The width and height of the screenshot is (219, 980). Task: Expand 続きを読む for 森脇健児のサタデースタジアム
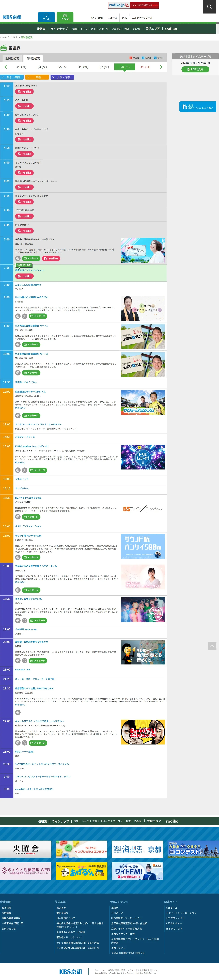[x=20, y=408]
